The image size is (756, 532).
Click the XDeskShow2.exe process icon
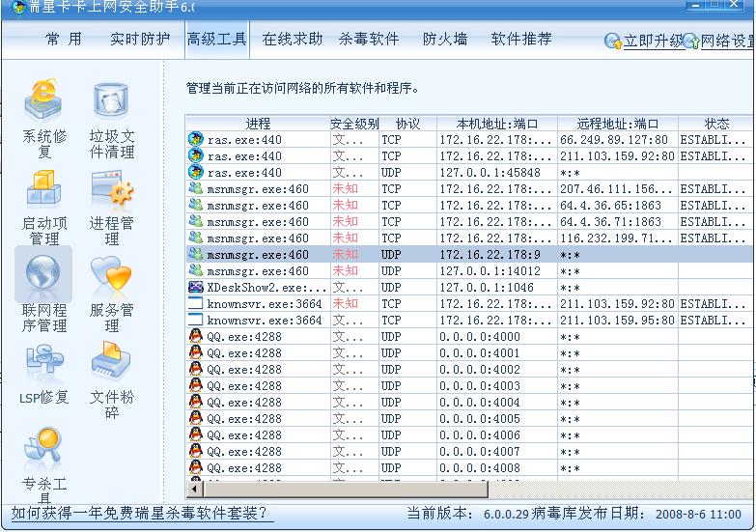coord(195,287)
